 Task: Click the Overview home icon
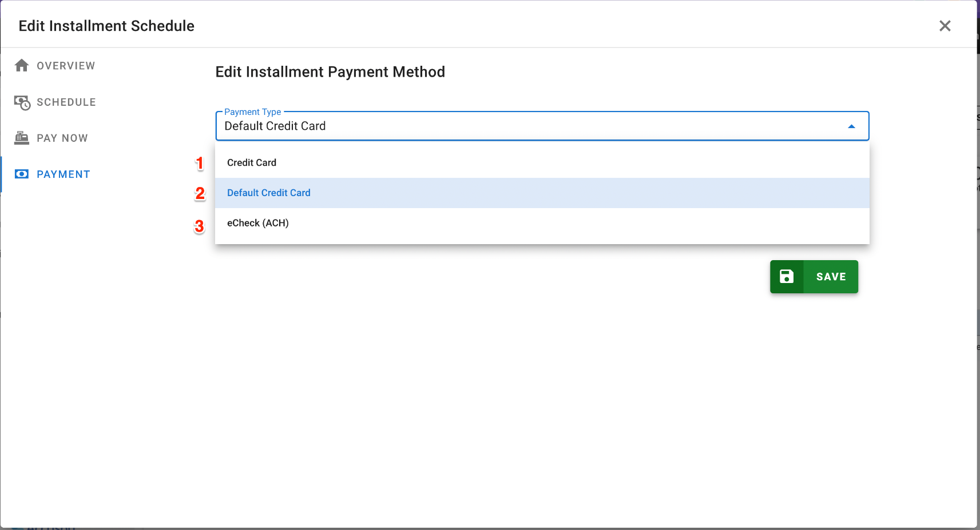click(x=22, y=65)
